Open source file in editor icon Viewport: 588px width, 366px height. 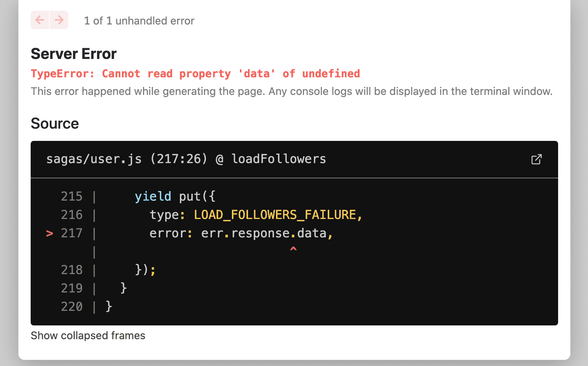click(x=536, y=159)
